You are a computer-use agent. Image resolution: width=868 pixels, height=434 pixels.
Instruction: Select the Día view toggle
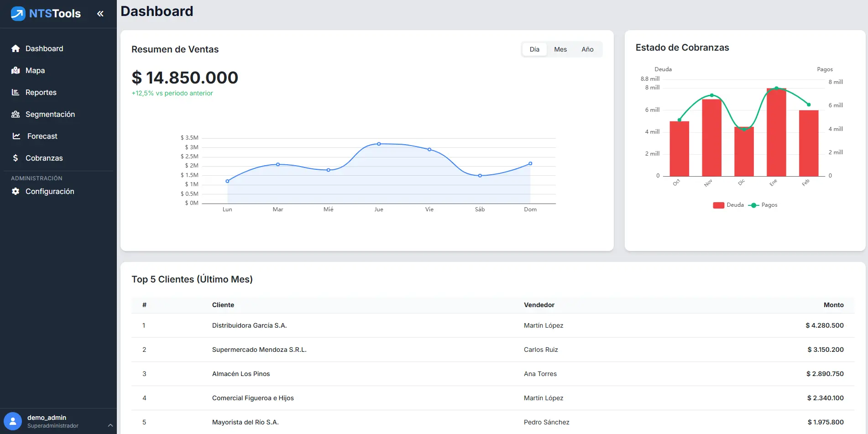534,49
